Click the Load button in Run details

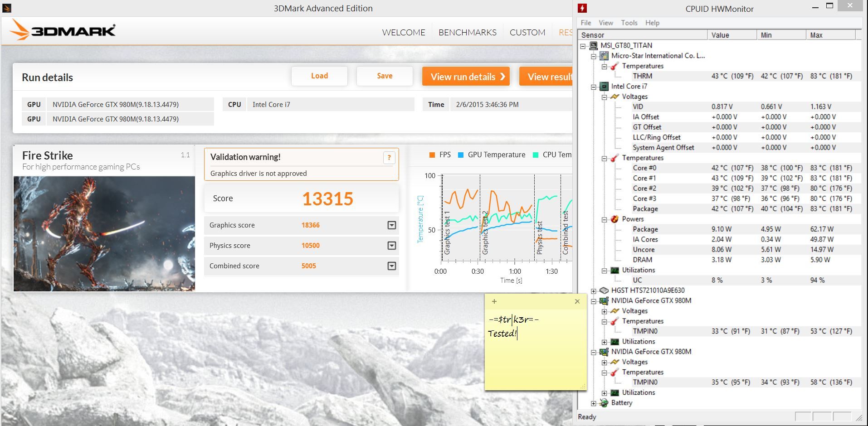pos(319,76)
